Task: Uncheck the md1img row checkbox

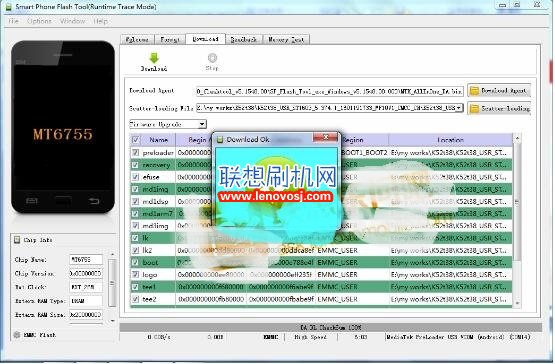Action: pos(135,189)
